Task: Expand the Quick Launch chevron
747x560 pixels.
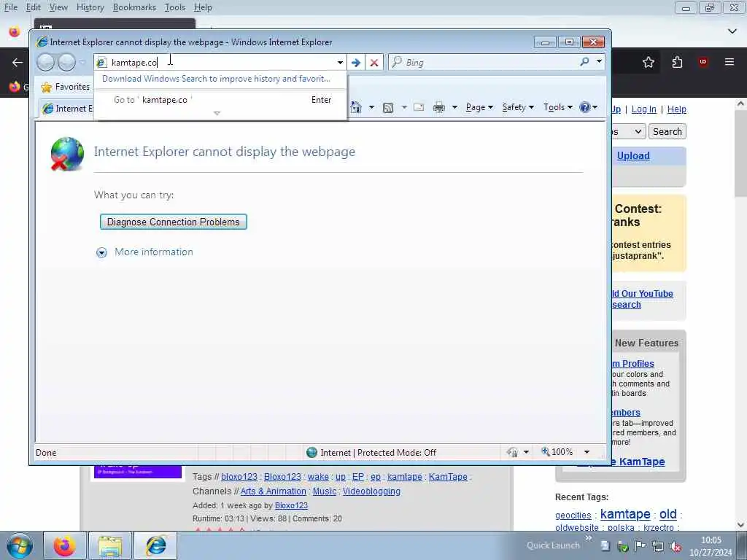Action: pyautogui.click(x=589, y=538)
